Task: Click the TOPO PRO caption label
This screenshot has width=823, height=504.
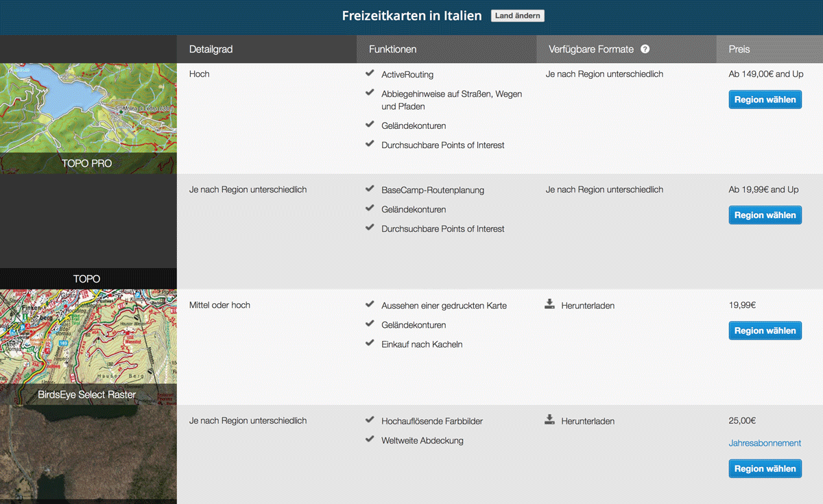Action: coord(87,163)
